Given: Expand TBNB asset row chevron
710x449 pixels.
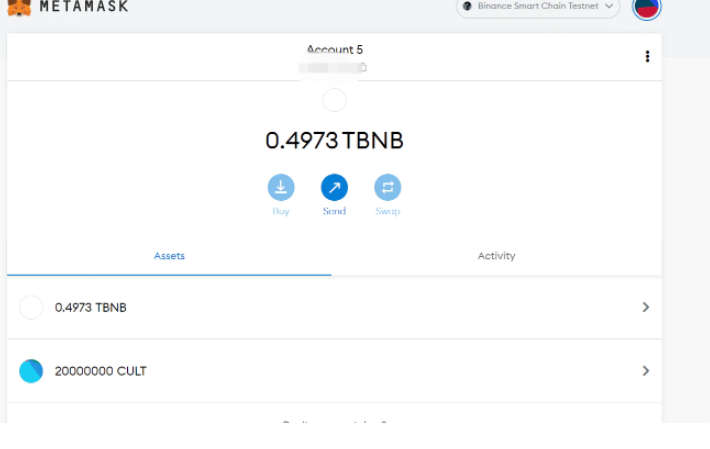Looking at the screenshot, I should pos(646,307).
